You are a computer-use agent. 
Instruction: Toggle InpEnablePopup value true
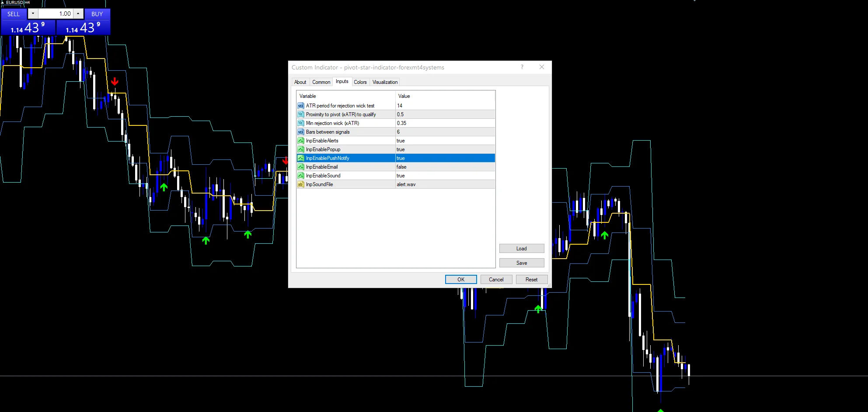tap(445, 149)
